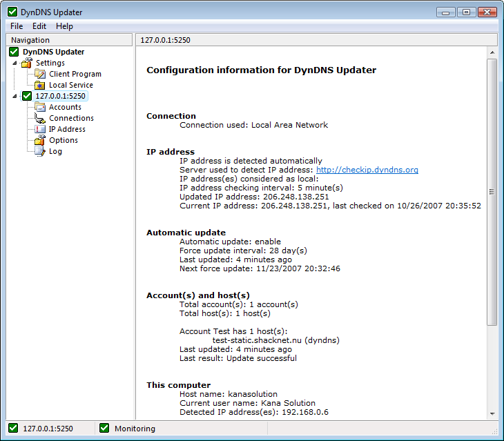Click the IP Address icon in tree

tap(40, 129)
